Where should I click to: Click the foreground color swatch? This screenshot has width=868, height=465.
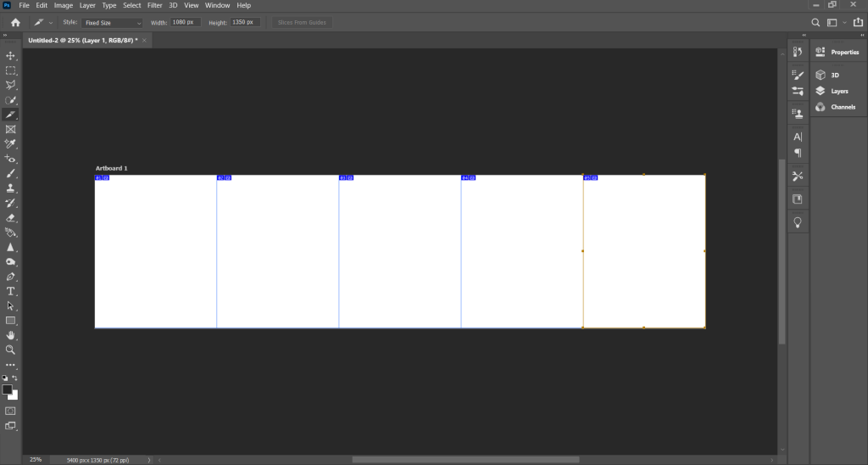8,389
